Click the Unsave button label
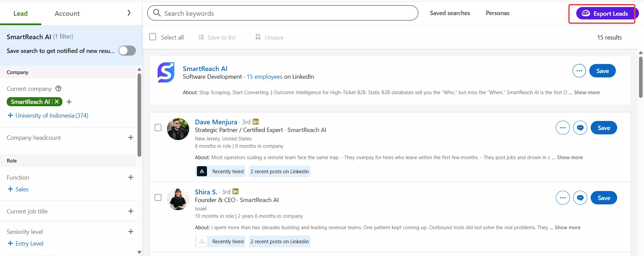644x256 pixels. pos(274,38)
